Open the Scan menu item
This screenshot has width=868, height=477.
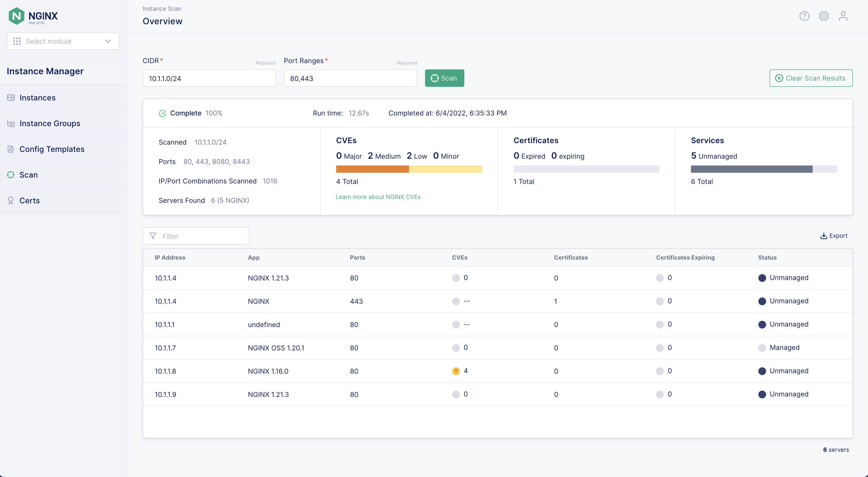pos(63,175)
